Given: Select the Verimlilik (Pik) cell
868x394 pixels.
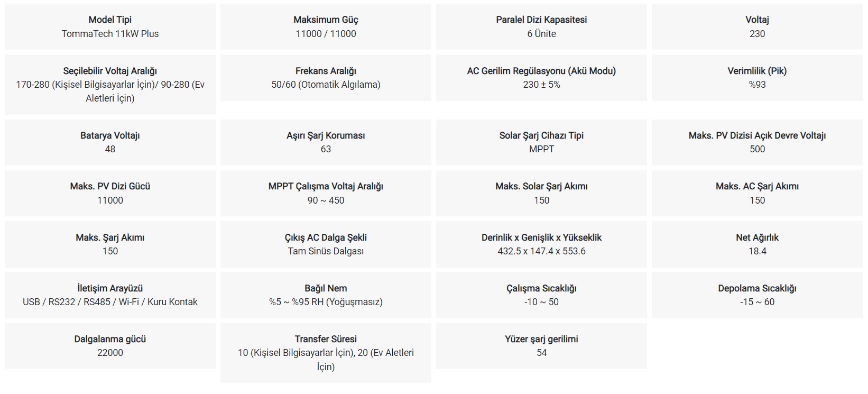Looking at the screenshot, I should point(757,78).
